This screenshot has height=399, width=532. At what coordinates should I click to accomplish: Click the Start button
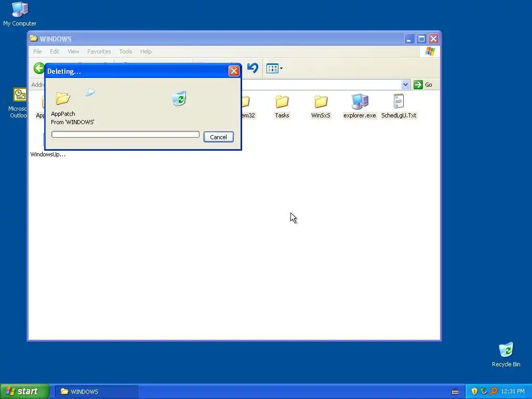click(x=24, y=392)
